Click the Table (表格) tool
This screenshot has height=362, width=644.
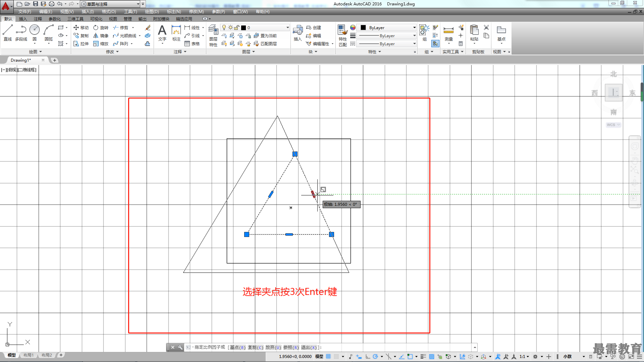tap(192, 44)
